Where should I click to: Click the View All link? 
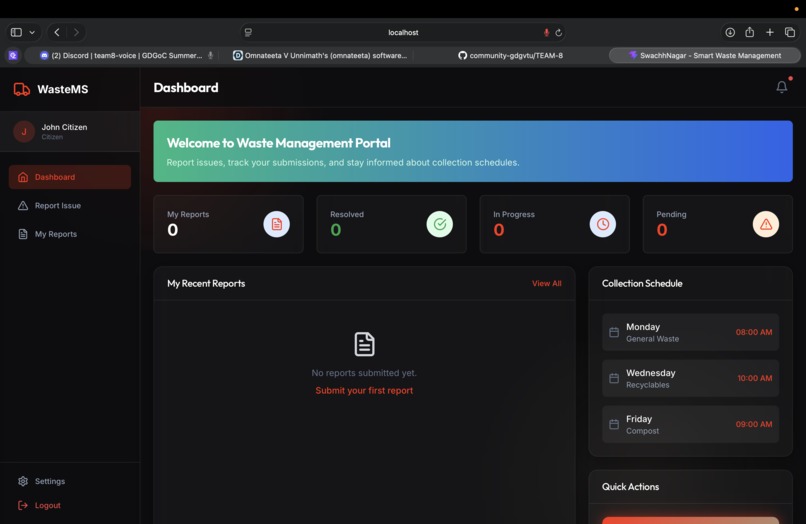(x=546, y=283)
